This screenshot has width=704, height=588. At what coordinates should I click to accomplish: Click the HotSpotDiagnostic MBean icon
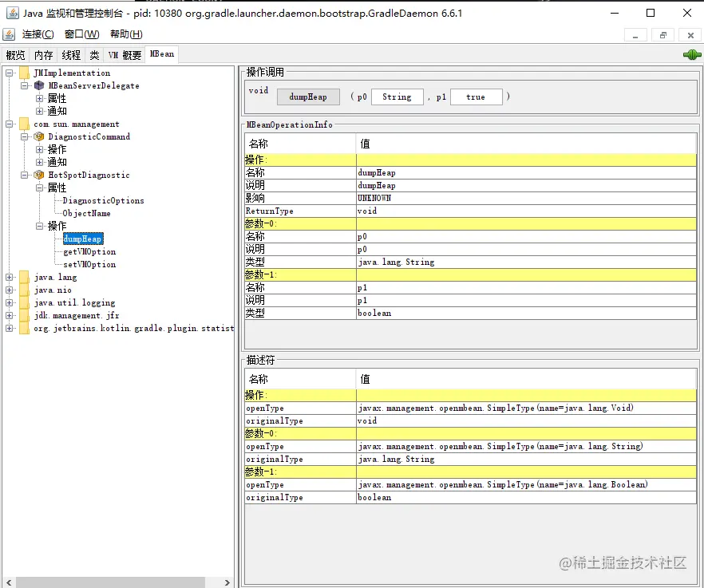38,175
